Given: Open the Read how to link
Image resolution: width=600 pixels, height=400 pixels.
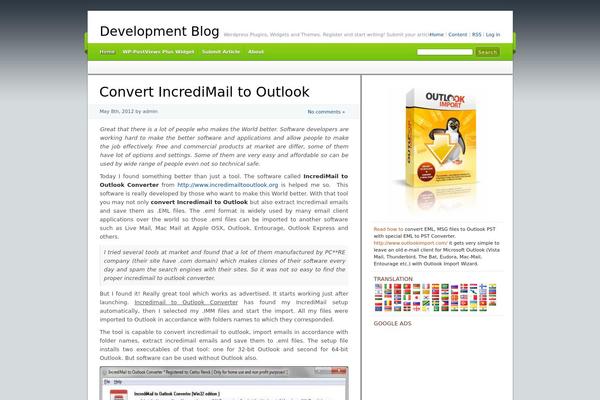Looking at the screenshot, I should point(388,229).
